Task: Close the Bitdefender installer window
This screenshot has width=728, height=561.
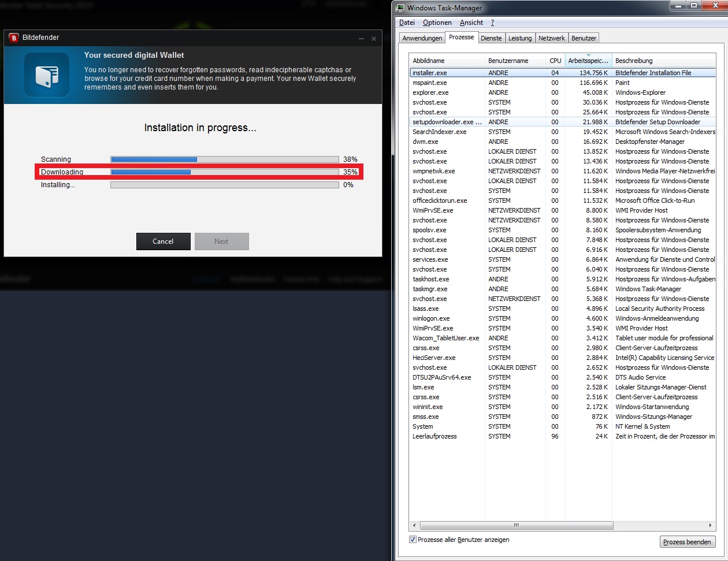Action: coord(374,39)
